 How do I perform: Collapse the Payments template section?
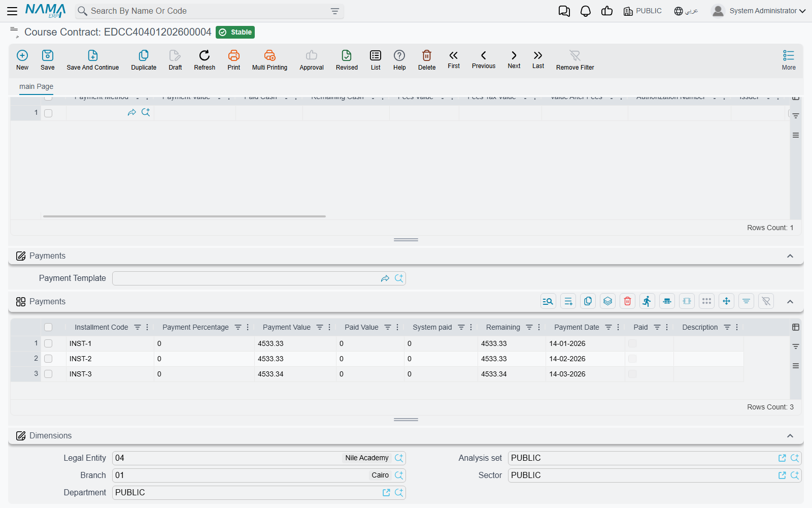point(790,256)
